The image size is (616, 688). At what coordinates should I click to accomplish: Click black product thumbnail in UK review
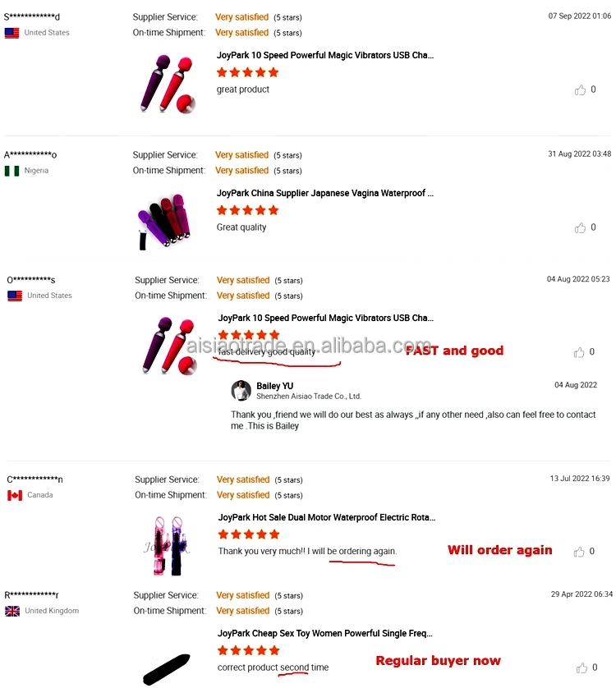166,668
